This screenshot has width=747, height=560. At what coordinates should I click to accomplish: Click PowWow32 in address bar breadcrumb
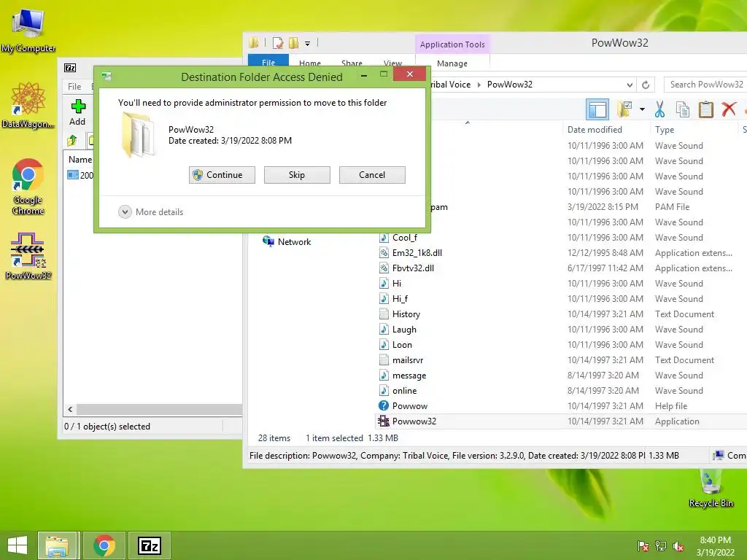point(509,85)
